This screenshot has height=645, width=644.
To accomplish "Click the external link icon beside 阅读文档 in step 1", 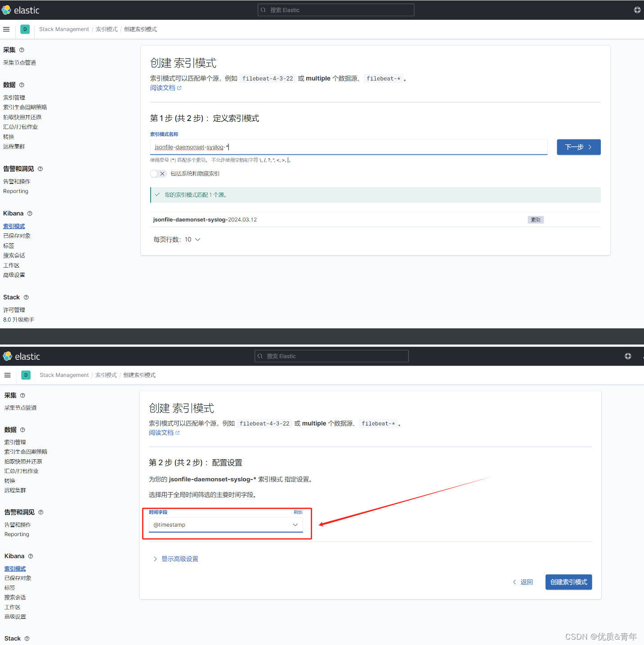I will click(179, 88).
